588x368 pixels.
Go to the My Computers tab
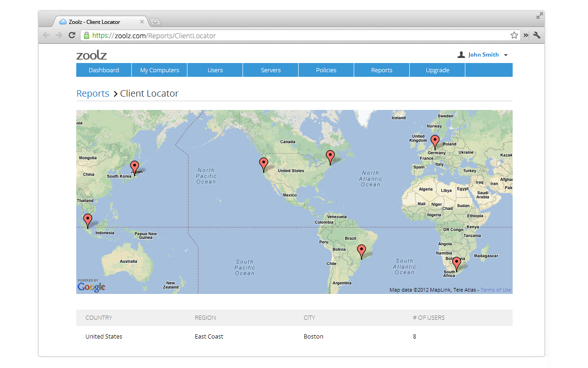coord(159,70)
